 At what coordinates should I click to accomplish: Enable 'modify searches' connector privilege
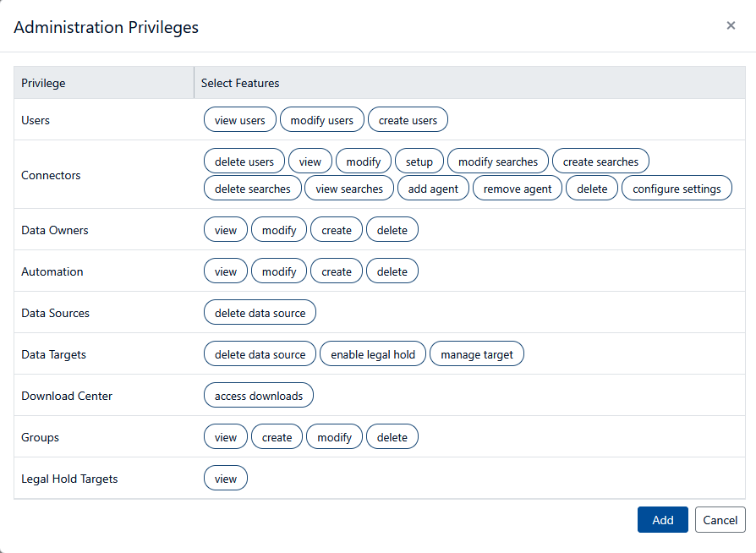[x=498, y=162]
